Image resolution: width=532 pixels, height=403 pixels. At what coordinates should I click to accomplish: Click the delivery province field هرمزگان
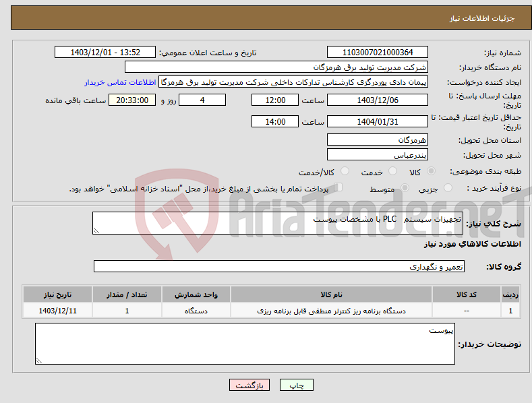(378, 139)
